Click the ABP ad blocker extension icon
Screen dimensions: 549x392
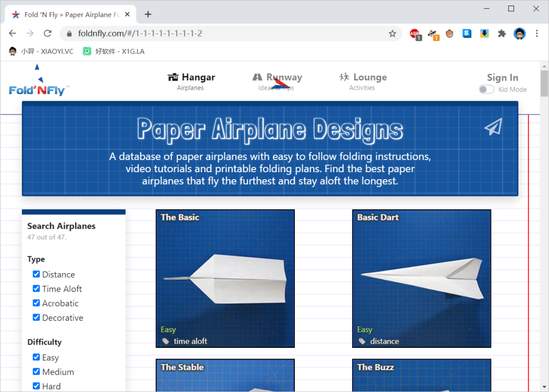pos(415,34)
